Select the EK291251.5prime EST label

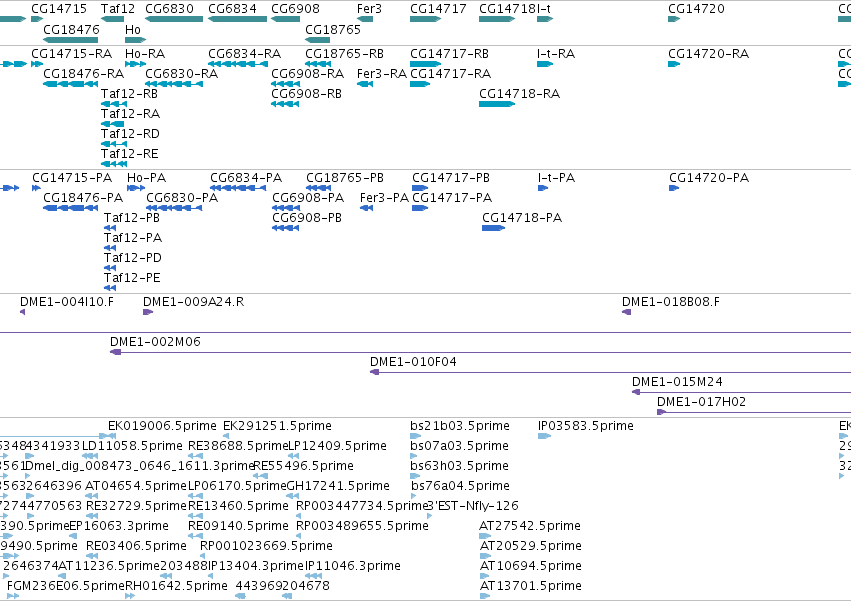point(277,426)
